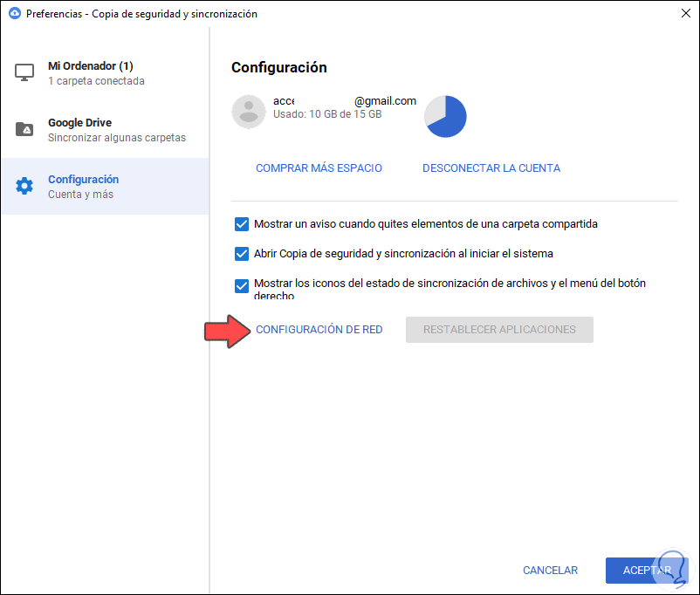Click the account avatar icon

(x=249, y=112)
